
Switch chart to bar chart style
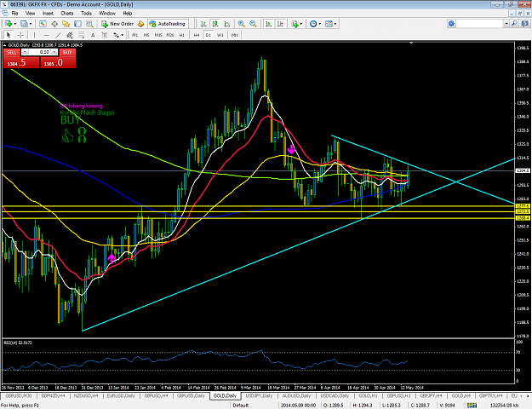pyautogui.click(x=203, y=24)
